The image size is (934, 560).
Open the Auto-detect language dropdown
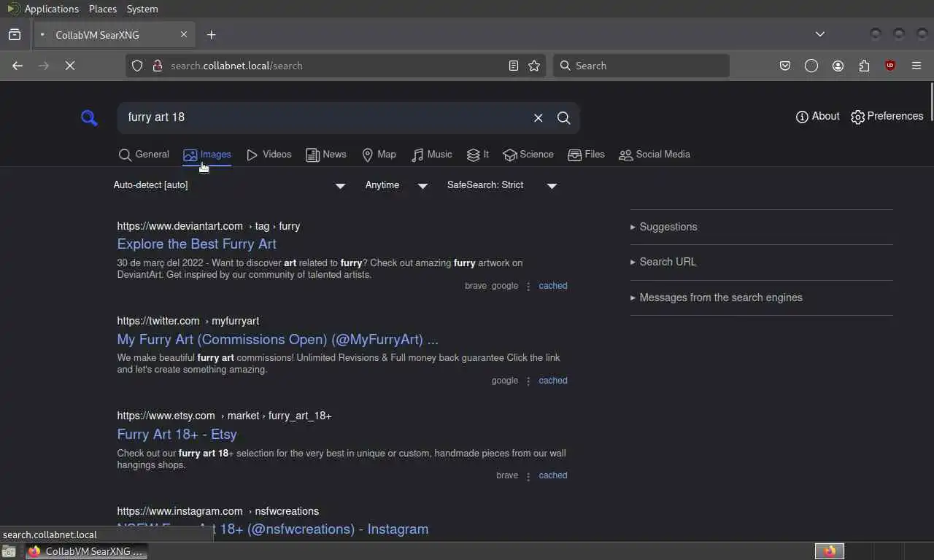(x=229, y=185)
